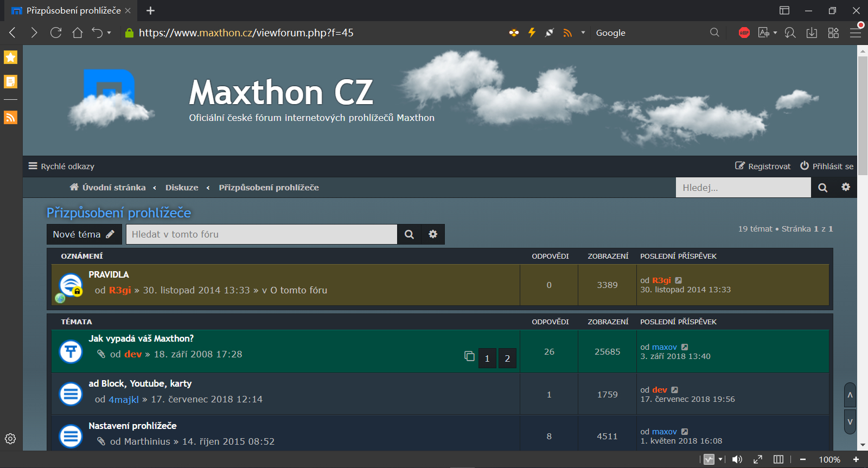868x468 pixels.
Task: Click Přihlásit se to log in
Action: point(827,166)
